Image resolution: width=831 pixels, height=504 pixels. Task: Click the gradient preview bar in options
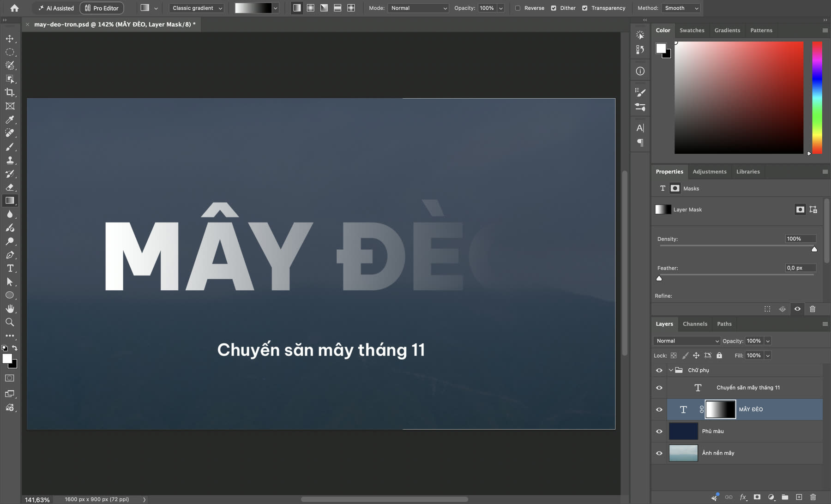253,8
